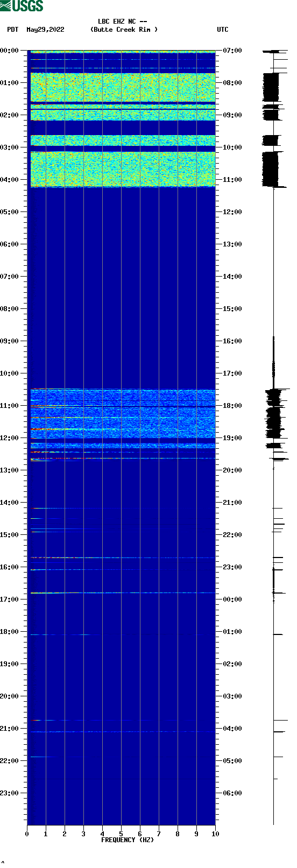Click the 'FREQUENCY (HZ)' axis label
Screen dimensions: 297x868
point(128,840)
